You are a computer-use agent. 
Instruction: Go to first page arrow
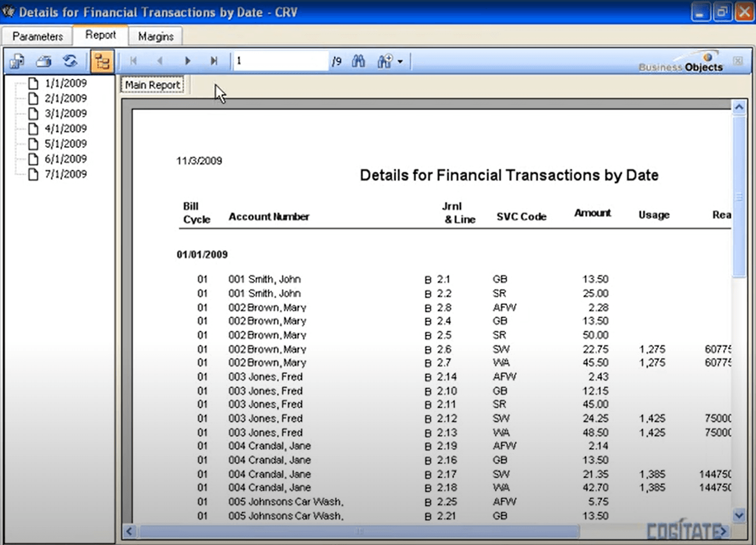tap(134, 61)
